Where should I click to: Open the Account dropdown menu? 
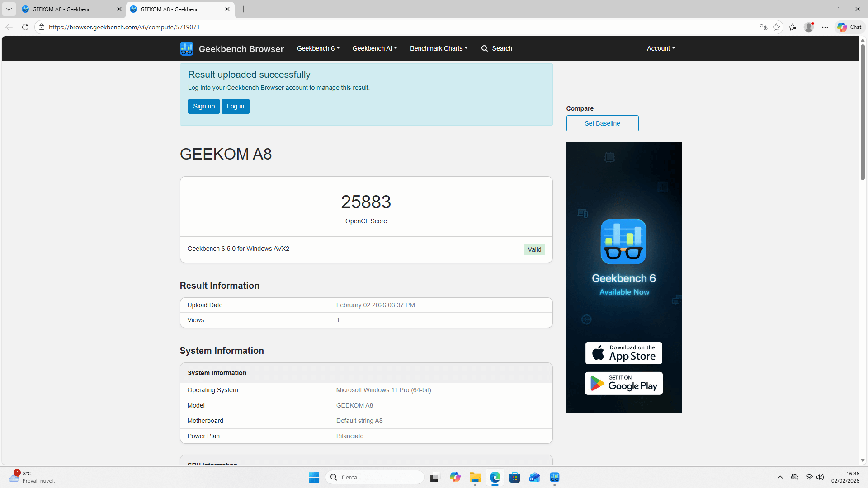660,48
